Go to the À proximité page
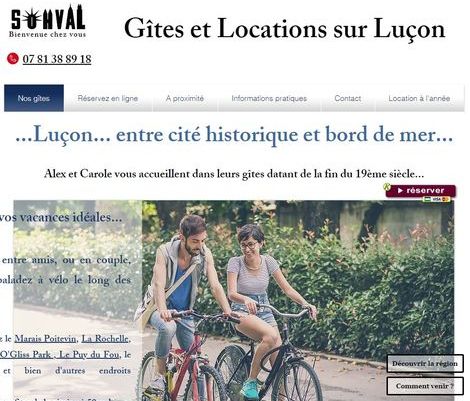The height and width of the screenshot is (401, 470). pyautogui.click(x=185, y=98)
